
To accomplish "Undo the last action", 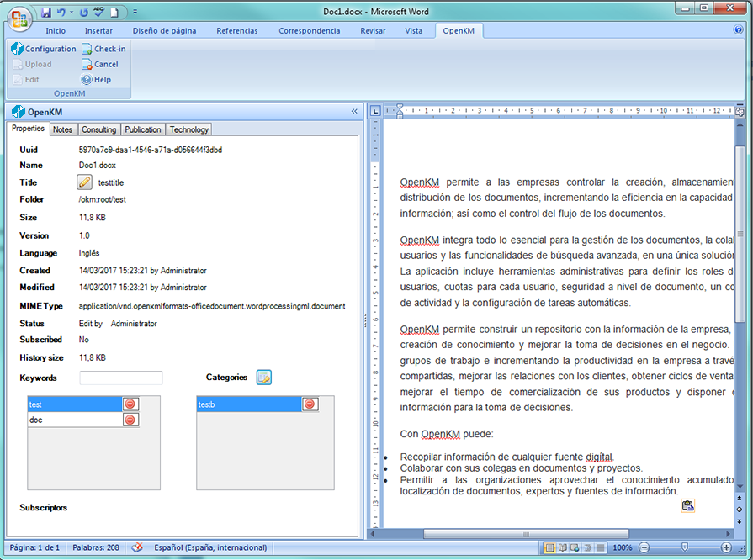I will click(61, 13).
